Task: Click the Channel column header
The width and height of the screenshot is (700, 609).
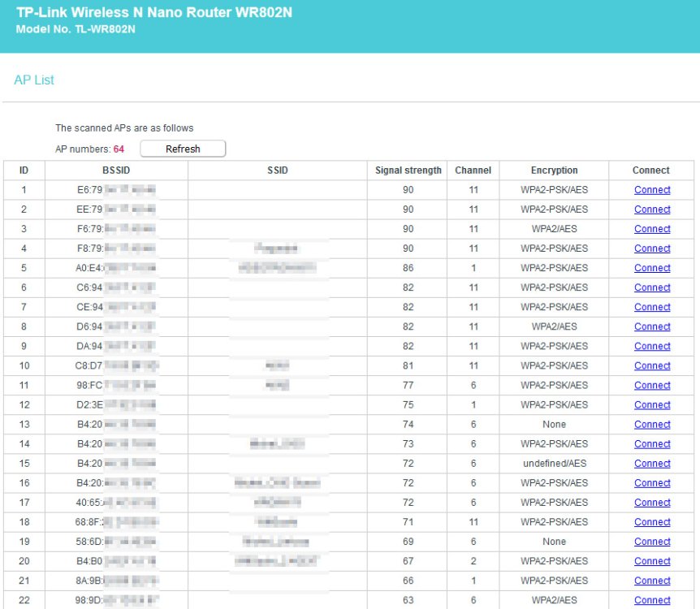Action: (x=473, y=170)
